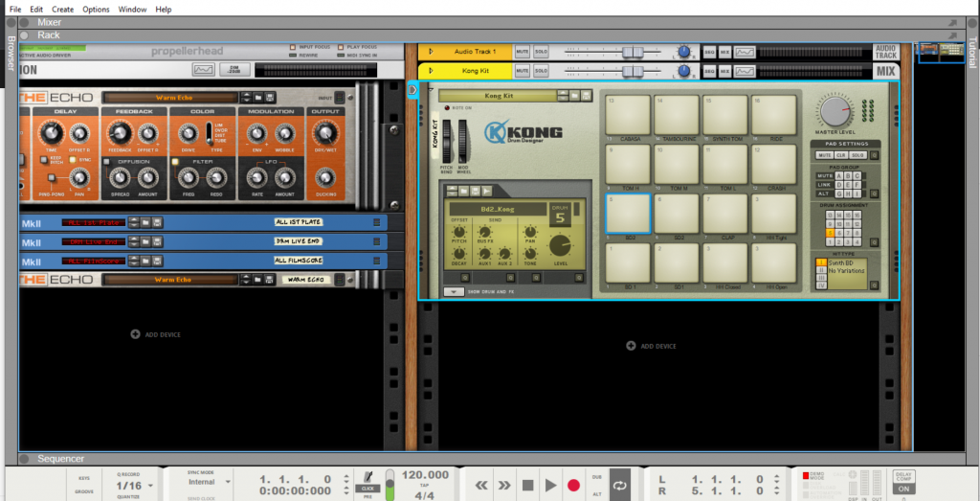
Task: Mute the Kong Kit channel
Action: (523, 71)
